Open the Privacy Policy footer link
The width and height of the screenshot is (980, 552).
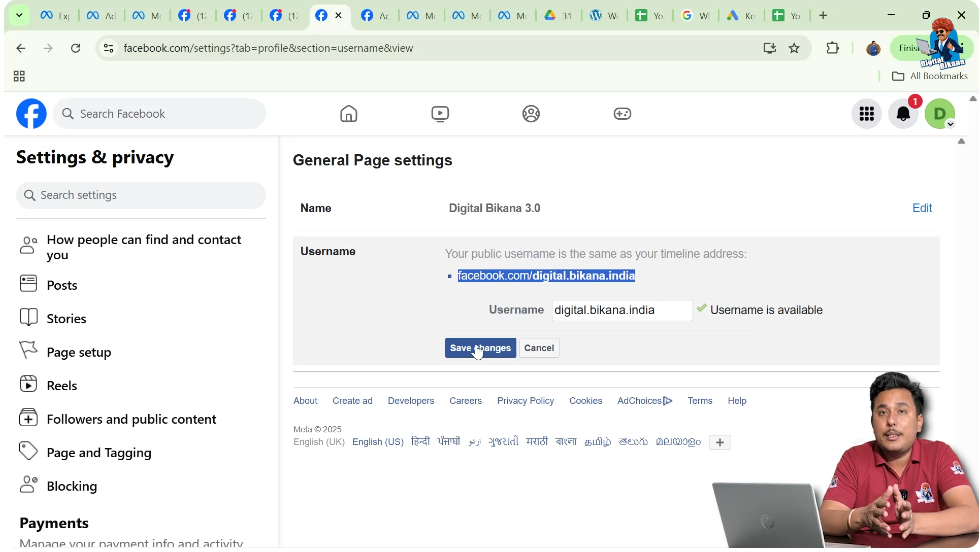click(526, 401)
